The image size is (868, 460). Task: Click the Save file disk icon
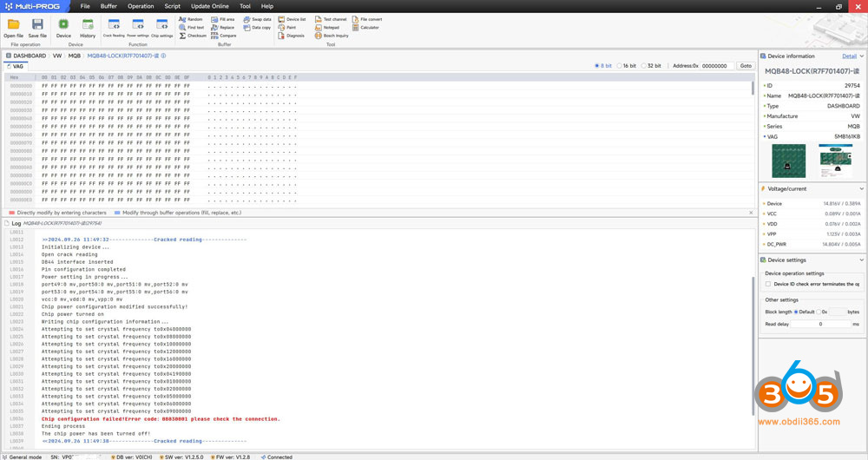(x=37, y=28)
